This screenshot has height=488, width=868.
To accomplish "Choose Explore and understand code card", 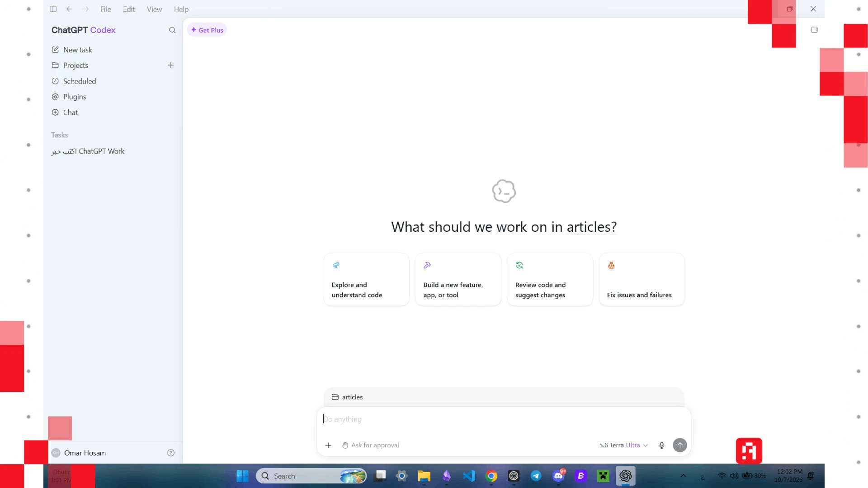I will click(367, 279).
